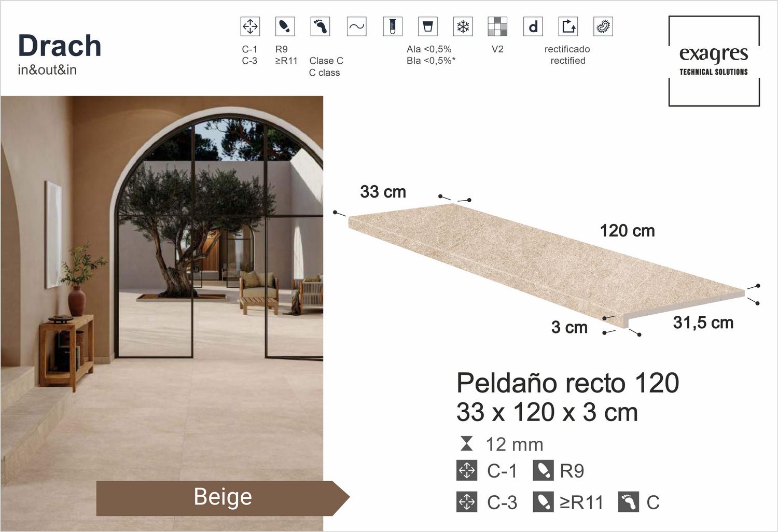Viewport: 778px width, 532px height.
Task: Select the Clase C label
Action: [x=326, y=61]
